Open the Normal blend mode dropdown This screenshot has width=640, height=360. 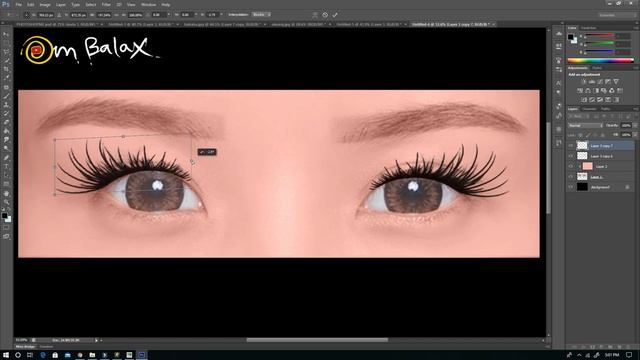585,126
